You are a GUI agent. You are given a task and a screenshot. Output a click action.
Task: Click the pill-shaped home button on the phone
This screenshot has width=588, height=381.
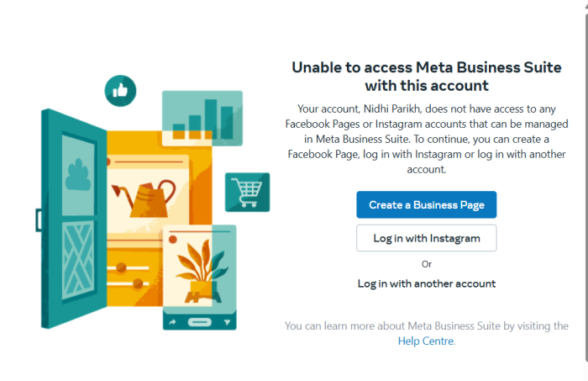200,322
